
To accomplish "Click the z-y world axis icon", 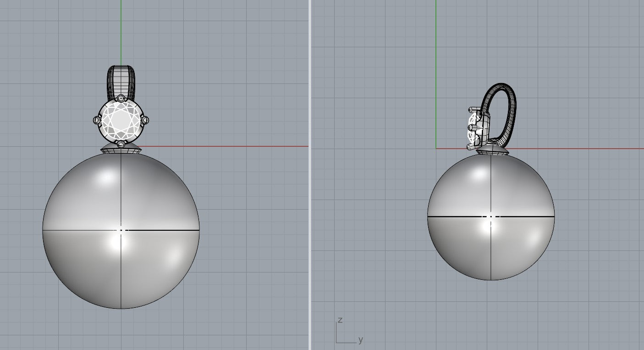I will click(349, 330).
